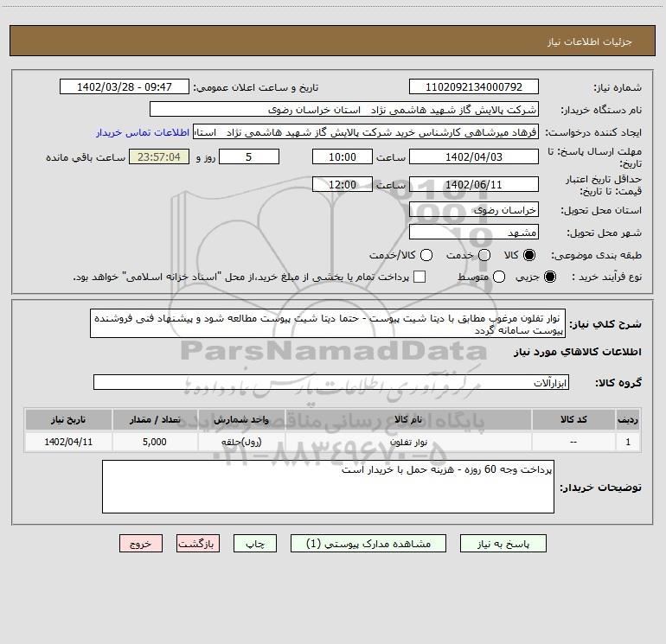Click the مشاهده مدارک پیوستی (1) button

[x=368, y=544]
